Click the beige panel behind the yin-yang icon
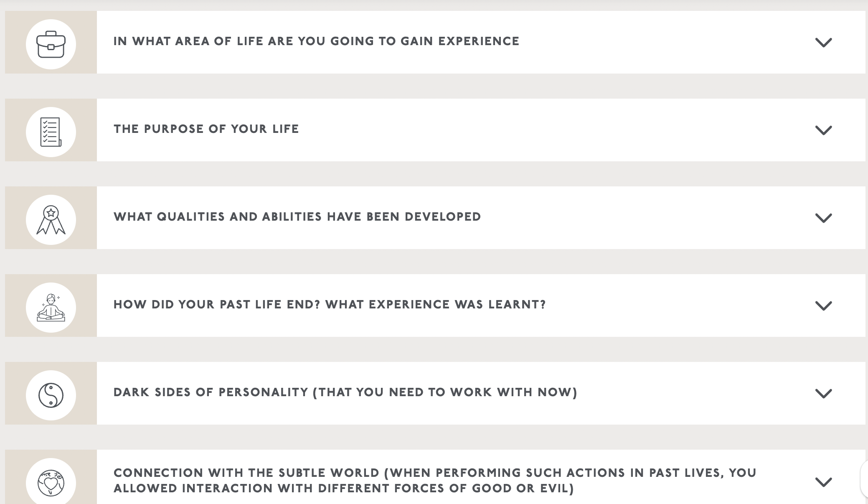The width and height of the screenshot is (868, 504). (x=51, y=393)
